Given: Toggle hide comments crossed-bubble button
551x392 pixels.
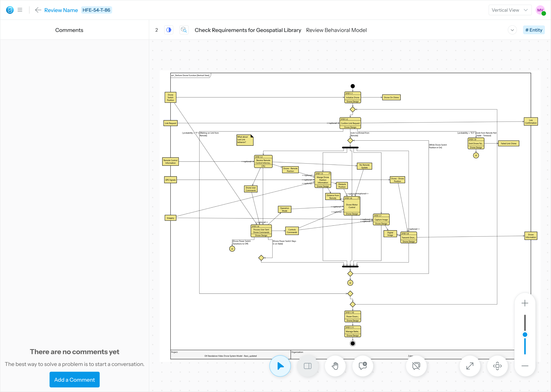Looking at the screenshot, I should [416, 366].
